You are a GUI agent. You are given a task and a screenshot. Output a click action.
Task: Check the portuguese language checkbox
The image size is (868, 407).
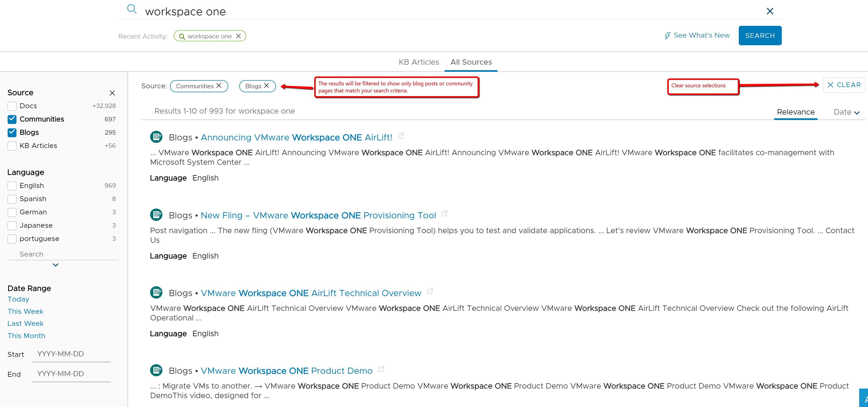pos(12,239)
